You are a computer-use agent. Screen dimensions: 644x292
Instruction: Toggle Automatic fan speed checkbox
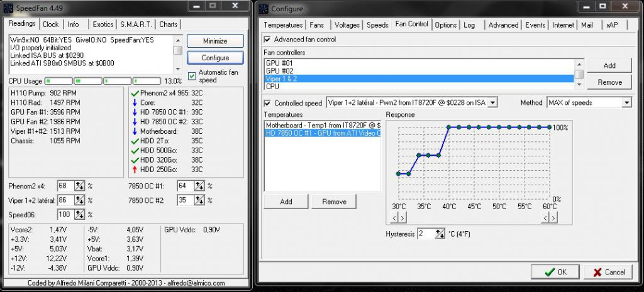tap(192, 76)
